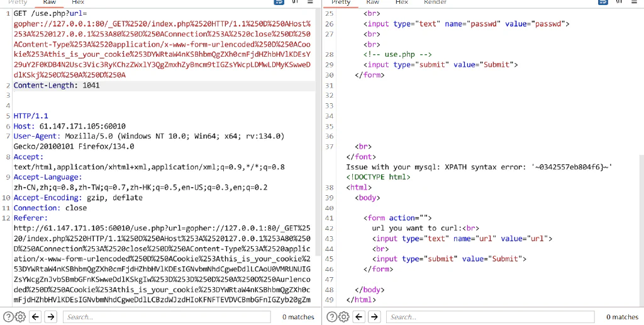This screenshot has width=644, height=325.
Task: Go to previous match in request search
Action: tap(36, 317)
